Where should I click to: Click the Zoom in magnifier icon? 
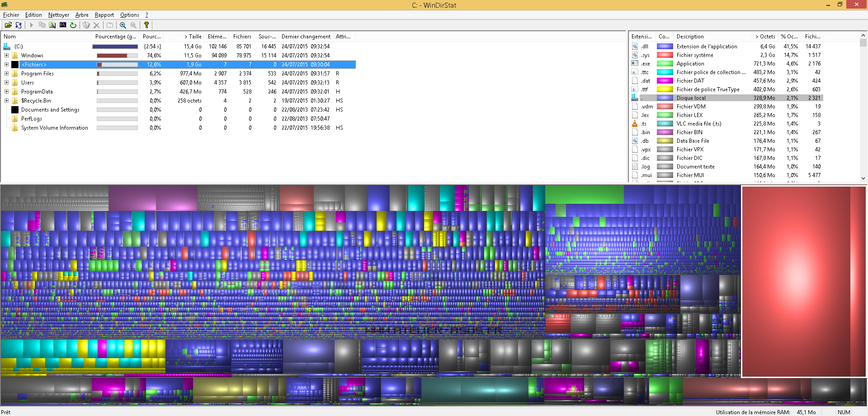pos(123,25)
